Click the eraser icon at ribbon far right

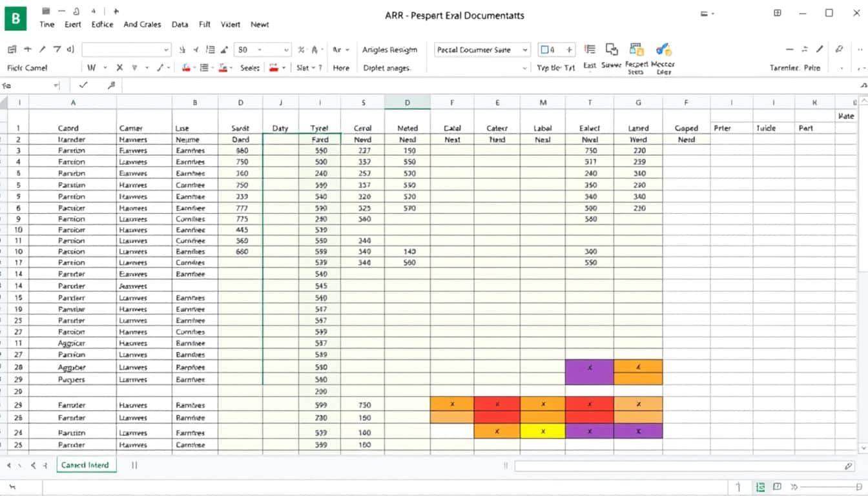840,49
